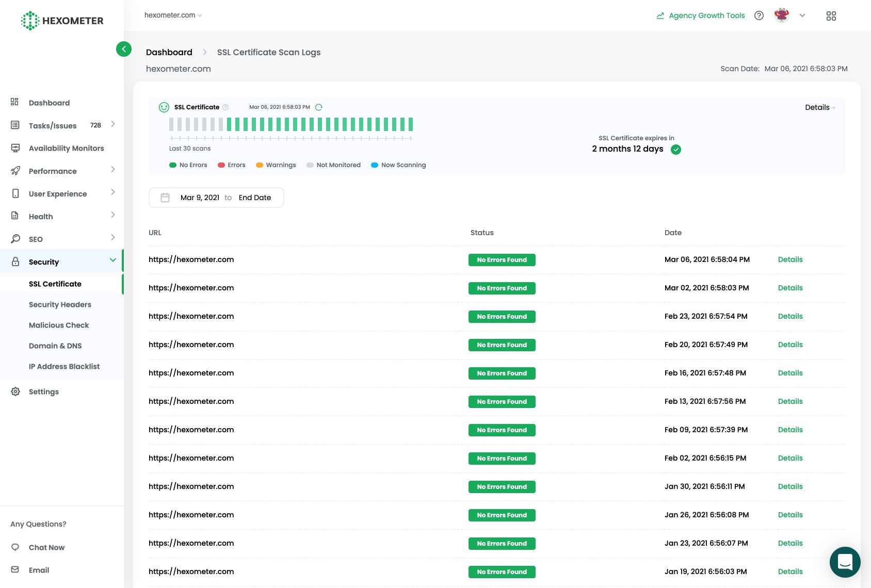Viewport: 871px width, 588px height.
Task: Click the Email envelope icon
Action: tap(15, 569)
